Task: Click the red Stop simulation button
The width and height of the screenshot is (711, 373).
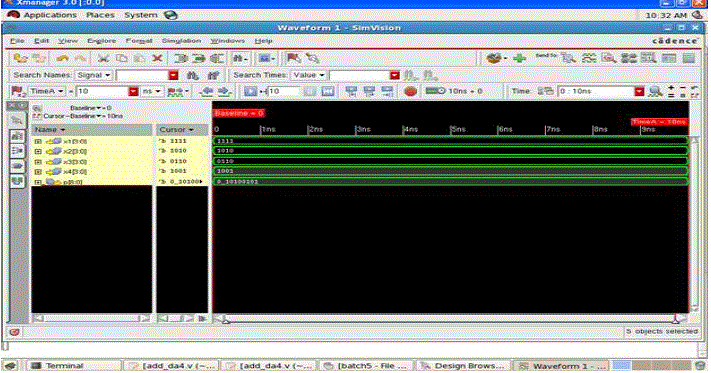Action: click(x=410, y=91)
